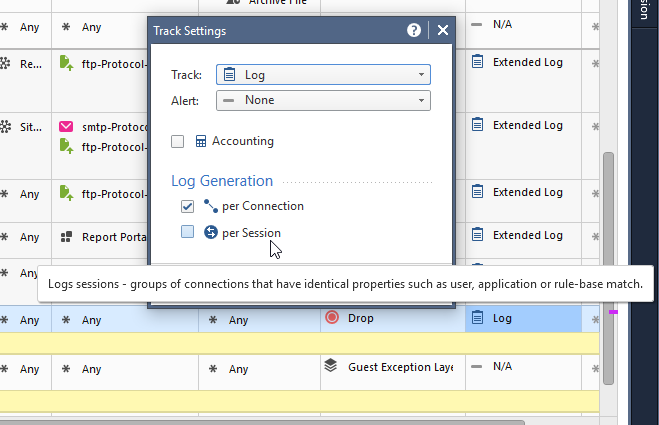Click the Sit... cell with group icon
This screenshot has height=425, width=659.
[x=25, y=145]
